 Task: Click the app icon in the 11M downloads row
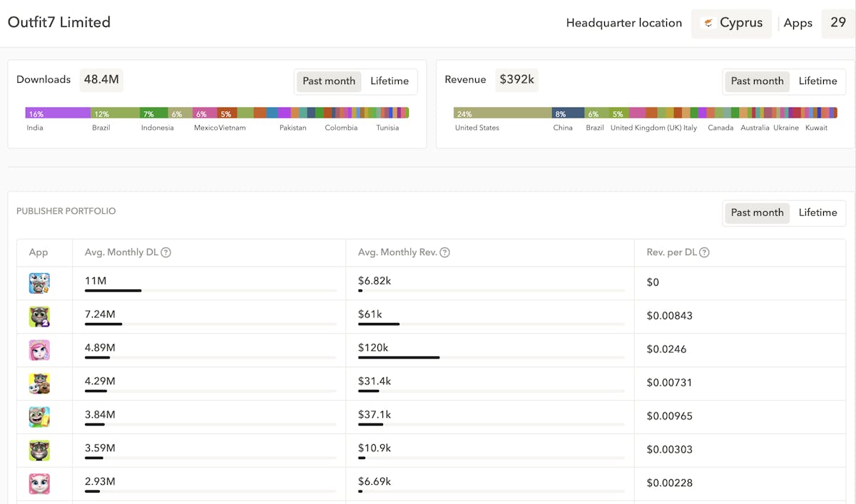click(x=39, y=284)
